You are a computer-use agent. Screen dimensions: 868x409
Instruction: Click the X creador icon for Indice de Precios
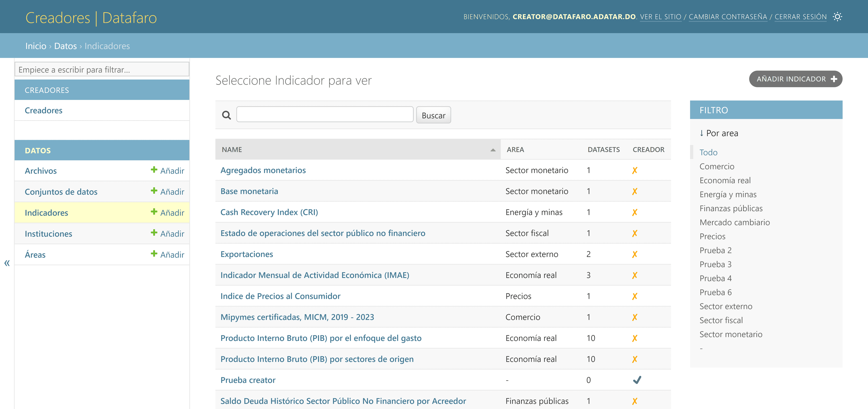(634, 296)
